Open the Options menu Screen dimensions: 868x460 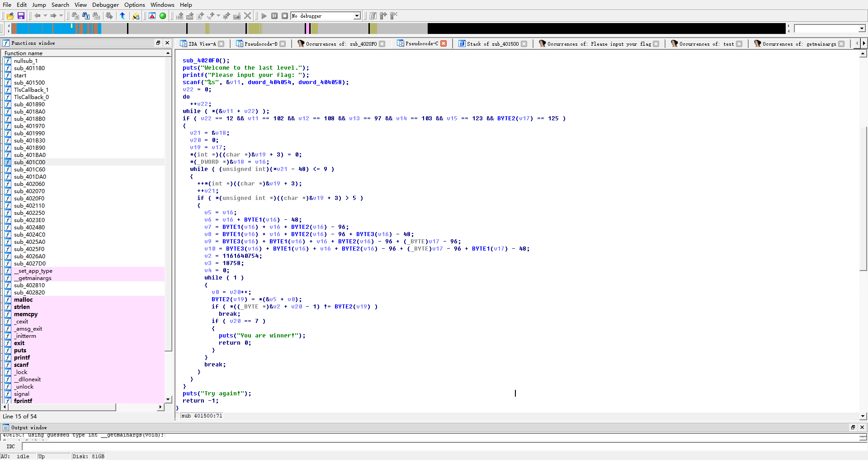coord(135,5)
